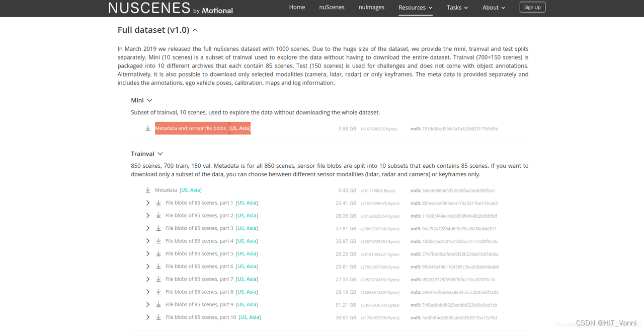Open the Home page
This screenshot has width=644, height=331.
[x=297, y=7]
